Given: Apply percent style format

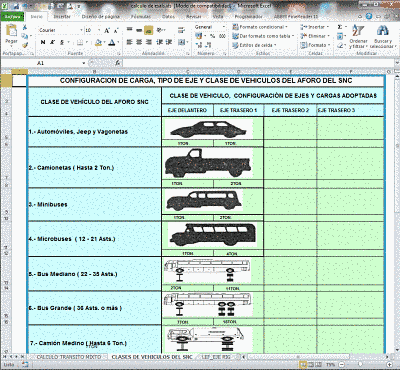Looking at the screenshot, I should pyautogui.click(x=212, y=36).
